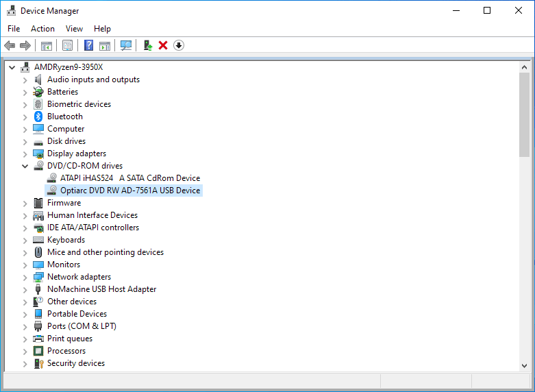Select the Monitors label
The image size is (535, 392).
coord(64,265)
